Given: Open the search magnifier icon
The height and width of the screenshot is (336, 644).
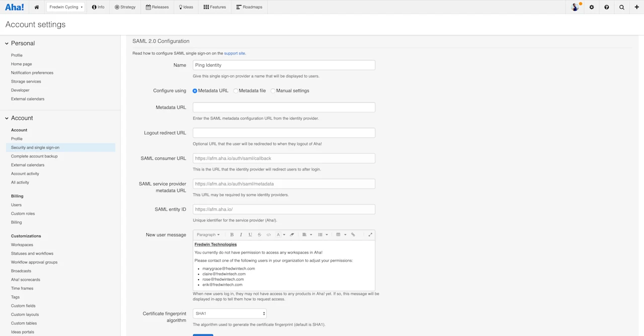Looking at the screenshot, I should pyautogui.click(x=622, y=7).
